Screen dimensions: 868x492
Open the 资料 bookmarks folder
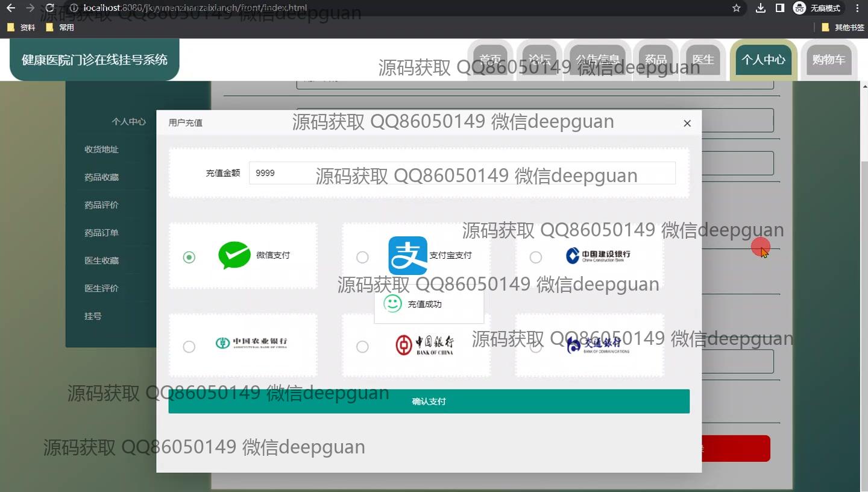21,27
